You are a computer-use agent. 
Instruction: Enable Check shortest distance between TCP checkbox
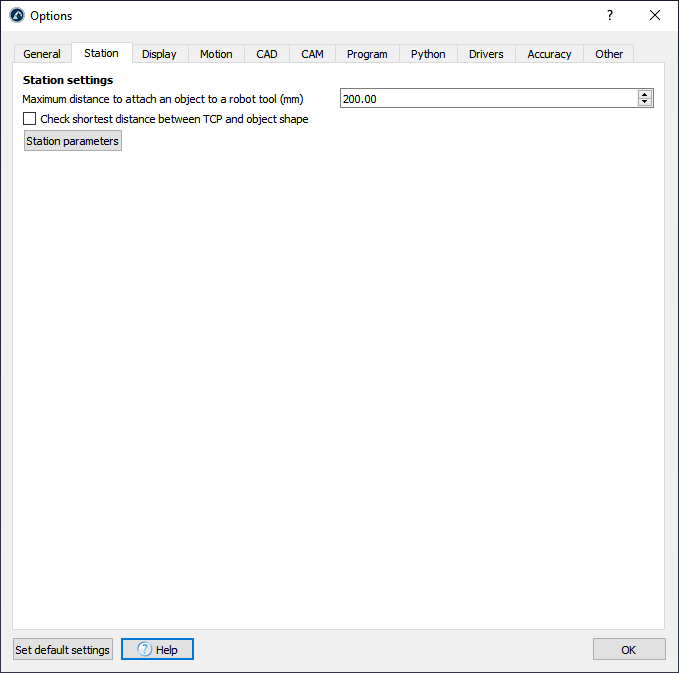(x=30, y=119)
